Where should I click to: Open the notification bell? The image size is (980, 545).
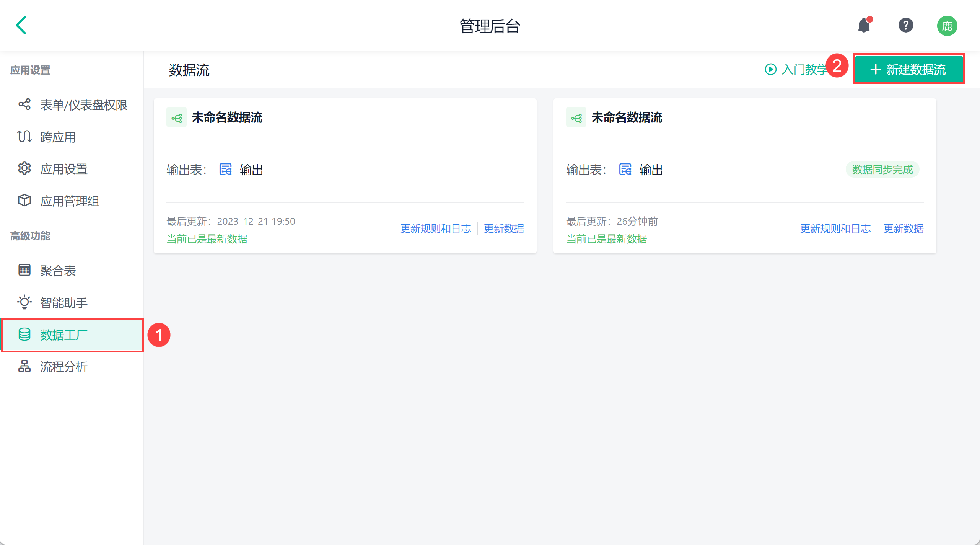(864, 26)
